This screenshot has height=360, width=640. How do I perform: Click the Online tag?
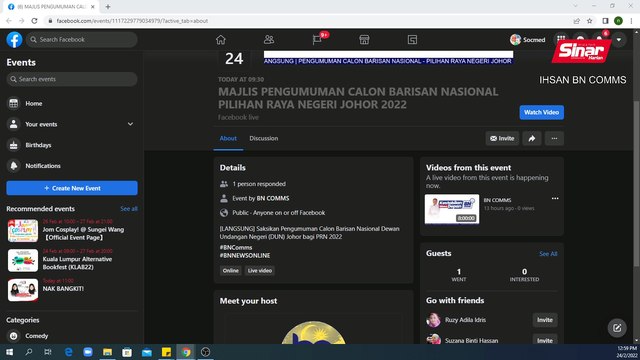[x=231, y=271]
